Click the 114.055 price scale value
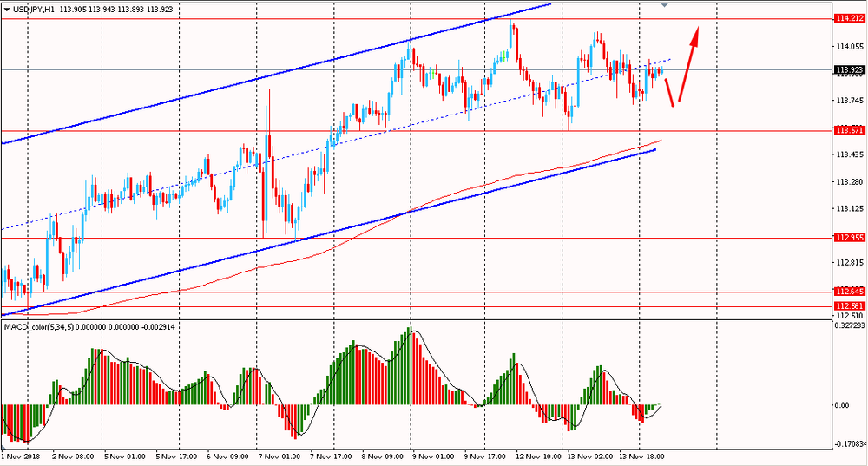 tap(849, 47)
